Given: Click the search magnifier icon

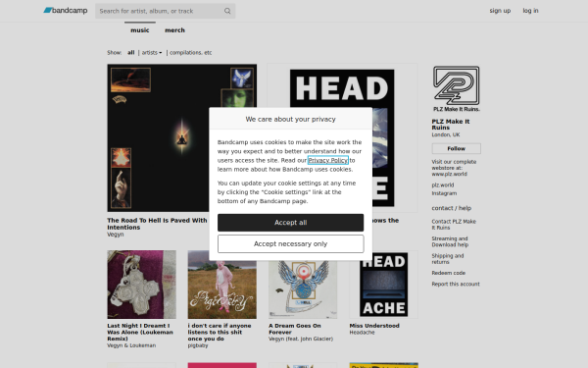Looking at the screenshot, I should (x=227, y=11).
